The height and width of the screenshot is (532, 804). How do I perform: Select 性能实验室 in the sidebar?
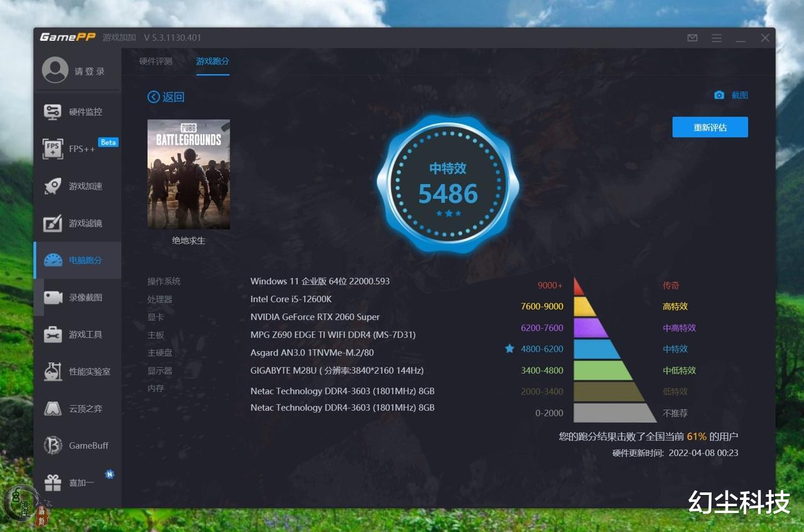90,371
